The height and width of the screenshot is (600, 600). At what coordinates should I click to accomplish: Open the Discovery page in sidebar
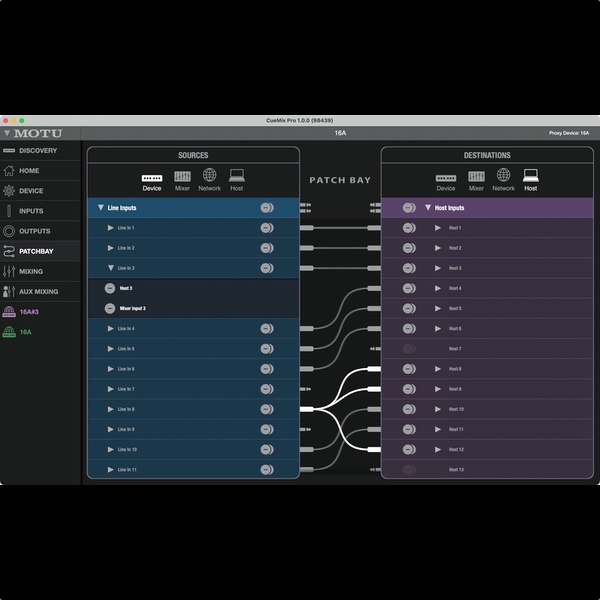click(x=40, y=151)
